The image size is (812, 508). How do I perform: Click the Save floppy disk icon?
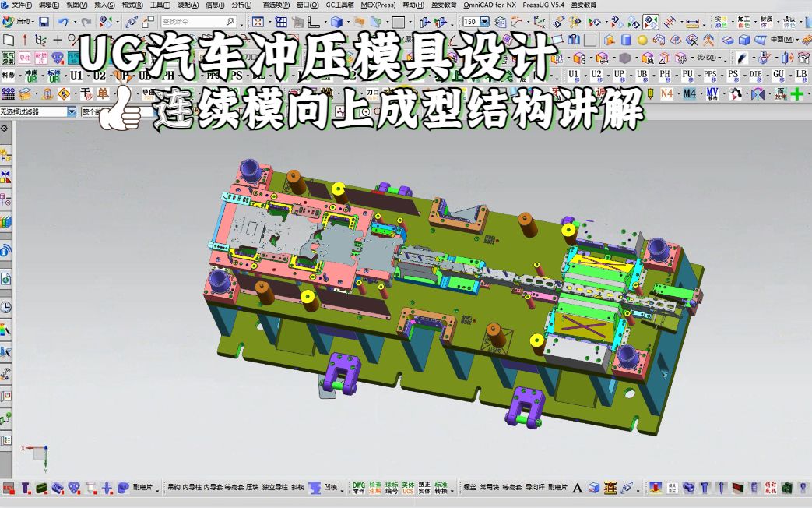44,22
